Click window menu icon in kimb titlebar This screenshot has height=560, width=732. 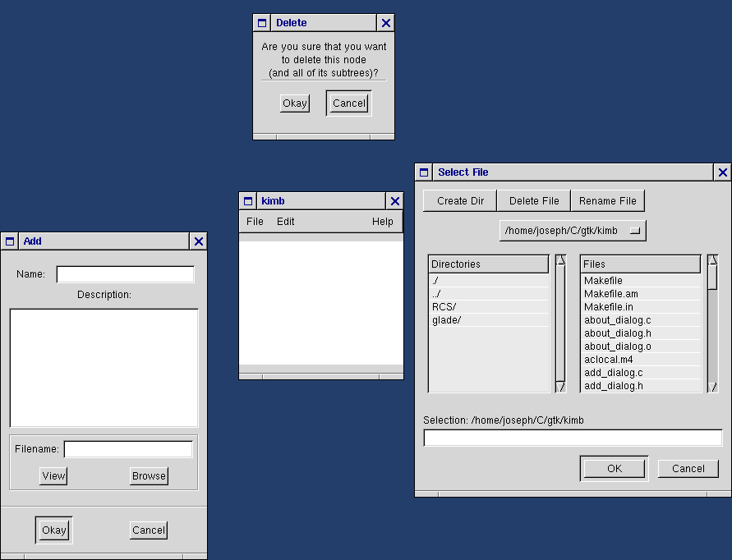click(x=248, y=201)
